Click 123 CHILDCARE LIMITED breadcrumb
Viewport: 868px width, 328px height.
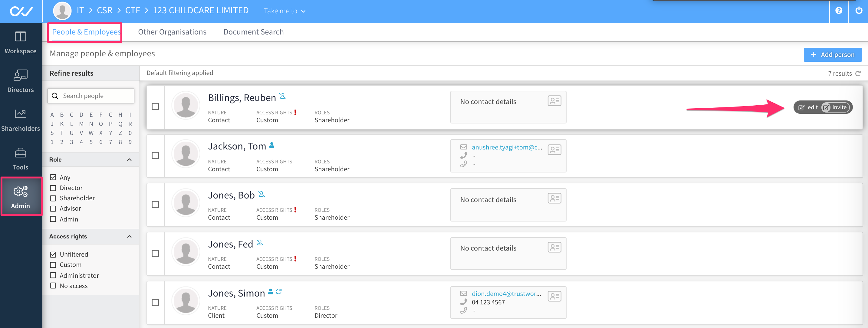click(x=201, y=11)
